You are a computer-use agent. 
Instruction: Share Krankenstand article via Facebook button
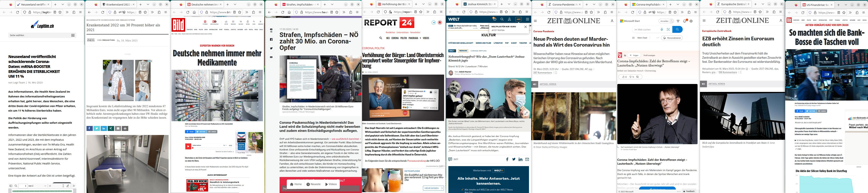pos(90,128)
